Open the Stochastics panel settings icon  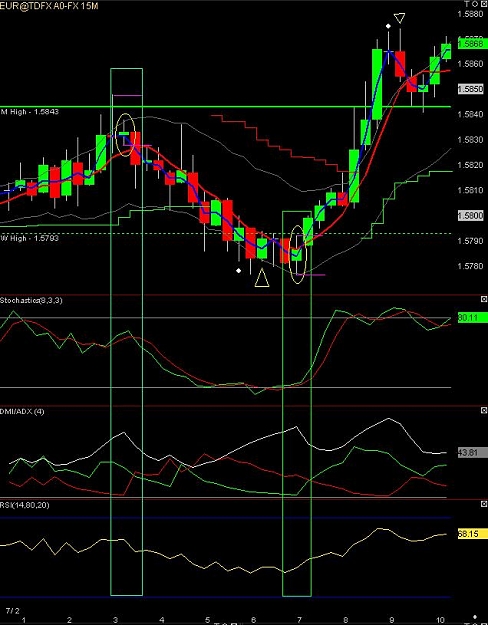[x=484, y=299]
